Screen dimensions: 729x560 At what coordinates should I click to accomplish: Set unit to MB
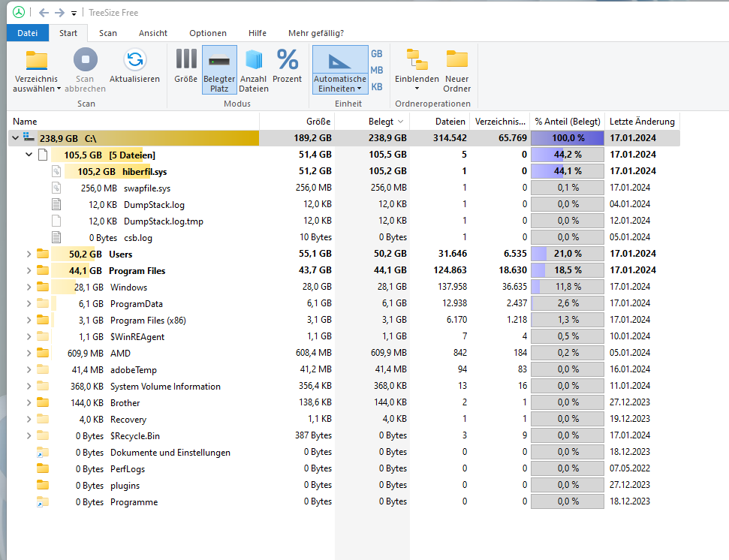[x=377, y=70]
